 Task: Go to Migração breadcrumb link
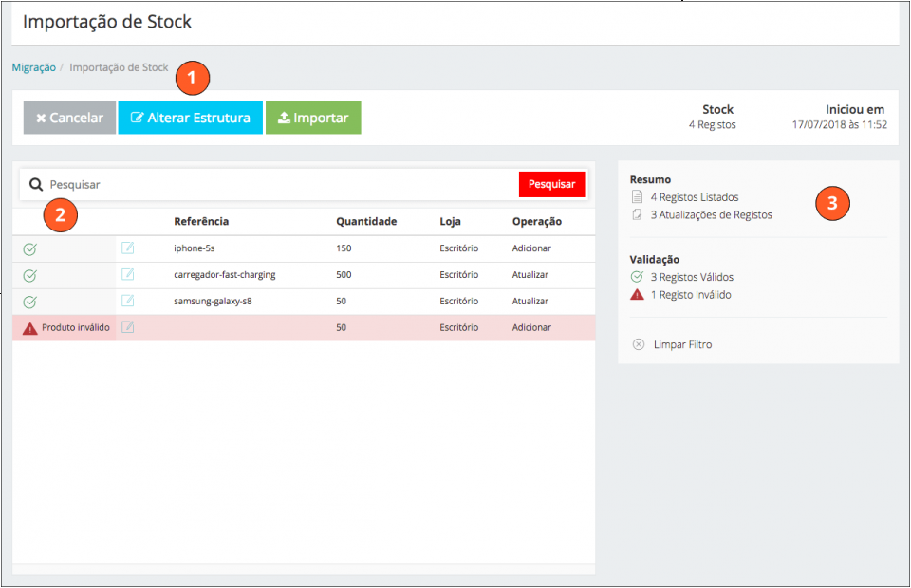click(33, 68)
